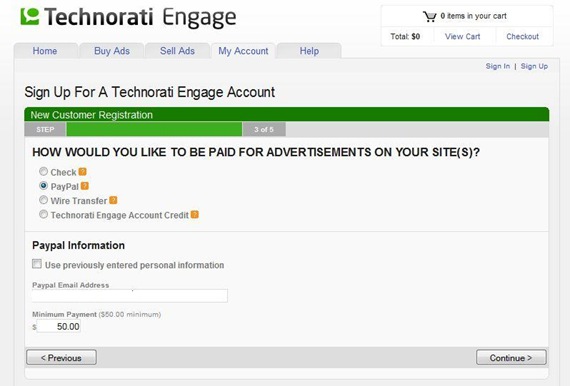The width and height of the screenshot is (570, 386).
Task: Click the Continue button
Action: tap(511, 358)
